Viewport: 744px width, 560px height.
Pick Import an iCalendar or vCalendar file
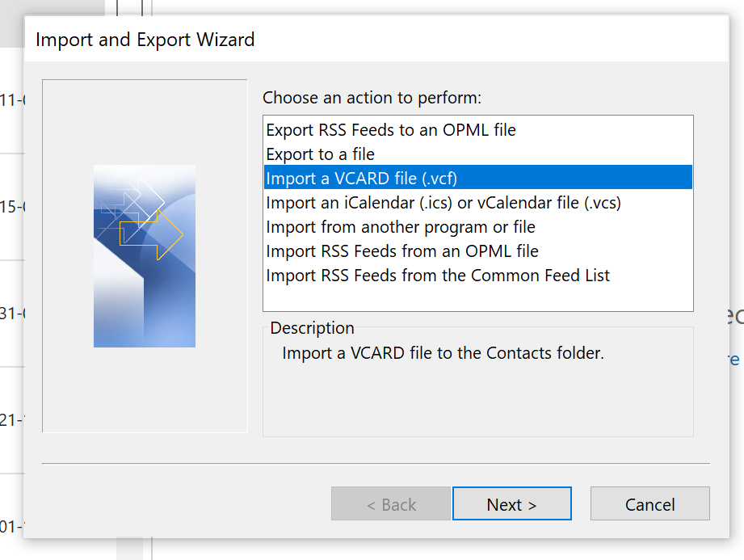[x=443, y=203]
